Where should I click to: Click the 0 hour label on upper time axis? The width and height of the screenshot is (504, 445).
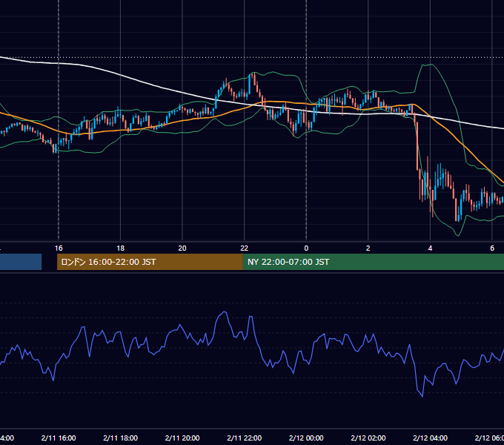306,248
